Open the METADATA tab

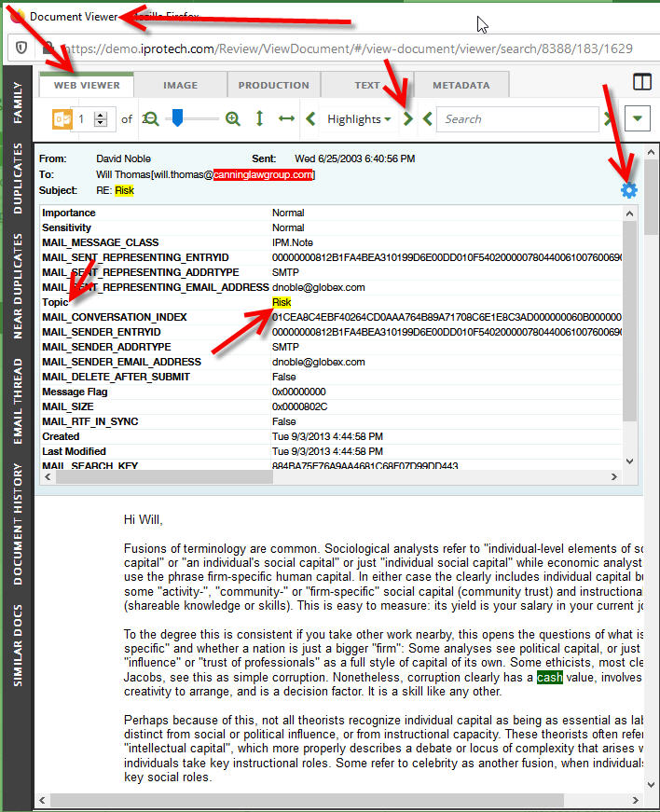(461, 85)
